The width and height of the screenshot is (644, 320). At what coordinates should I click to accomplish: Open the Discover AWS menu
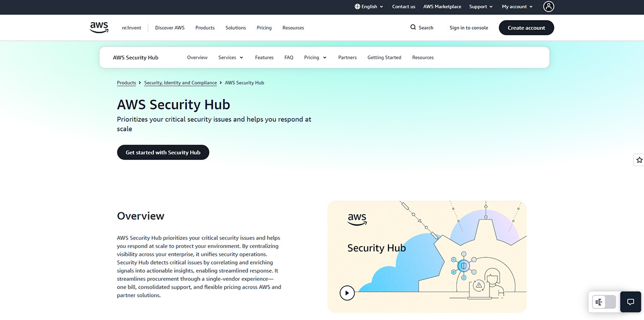[170, 28]
